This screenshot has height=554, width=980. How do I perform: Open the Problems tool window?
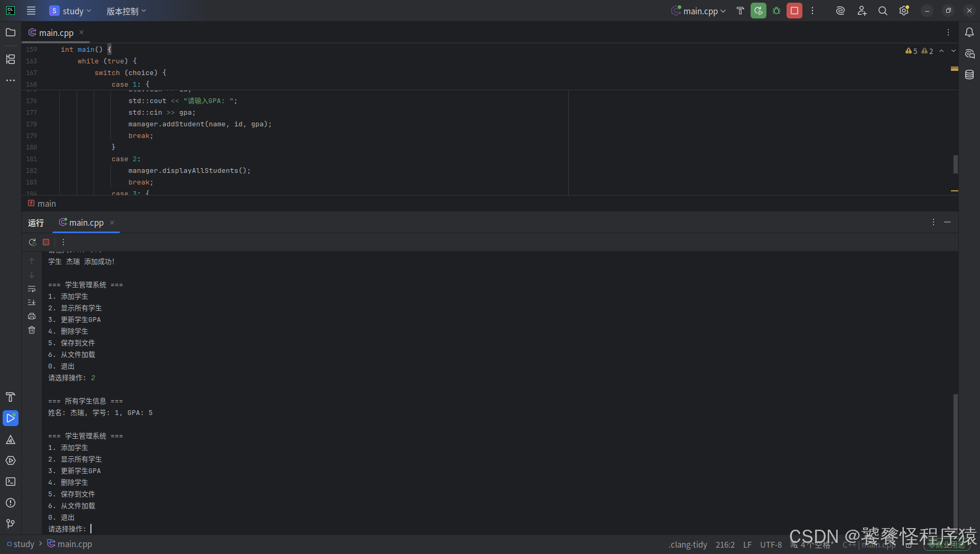click(x=11, y=503)
